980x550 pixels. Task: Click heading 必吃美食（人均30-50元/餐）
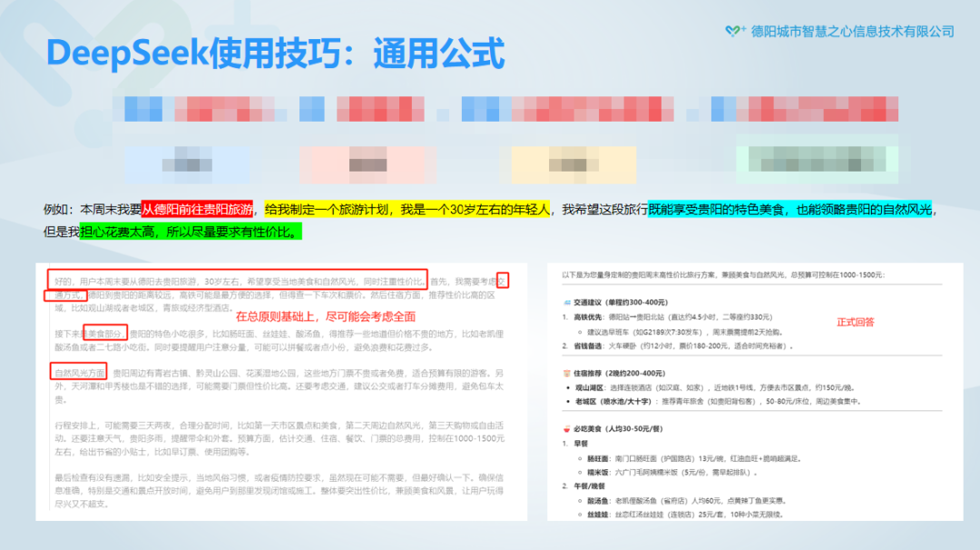pos(618,428)
